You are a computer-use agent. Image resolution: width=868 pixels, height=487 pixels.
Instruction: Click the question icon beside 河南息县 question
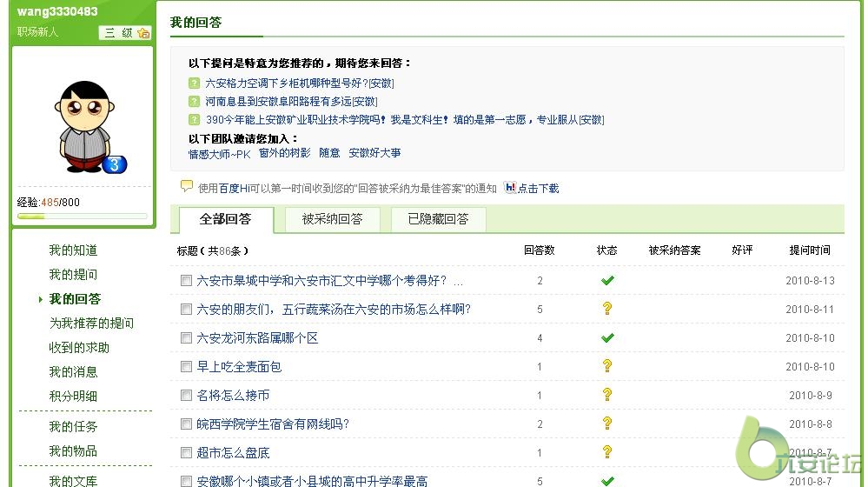coord(194,102)
